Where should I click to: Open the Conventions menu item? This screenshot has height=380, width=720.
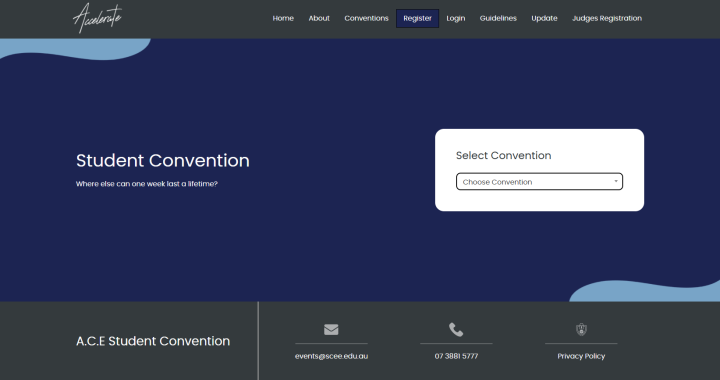tap(366, 18)
